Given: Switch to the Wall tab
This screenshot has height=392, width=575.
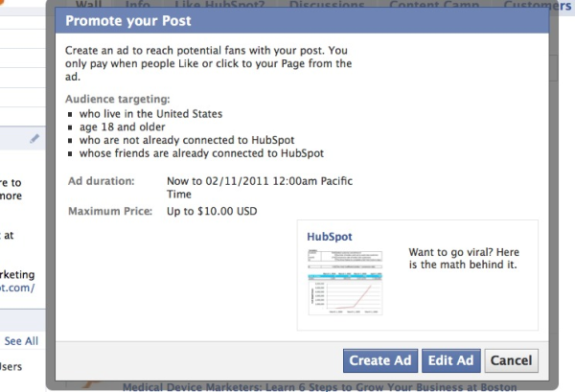Looking at the screenshot, I should [x=89, y=4].
